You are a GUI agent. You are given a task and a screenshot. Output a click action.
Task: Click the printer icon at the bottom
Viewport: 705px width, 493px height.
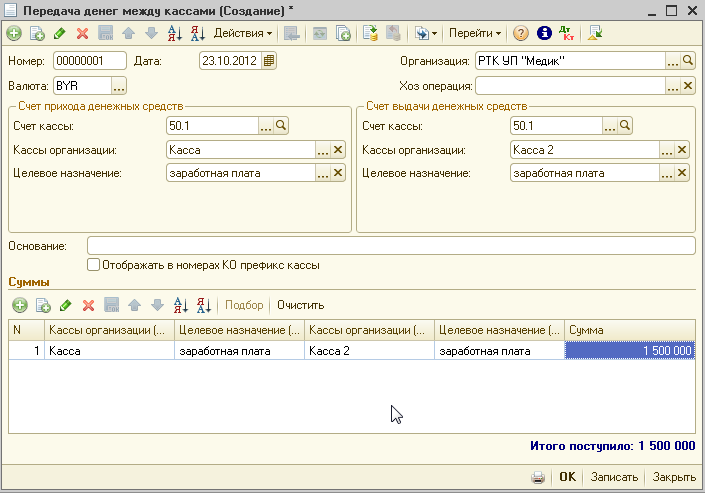(538, 477)
